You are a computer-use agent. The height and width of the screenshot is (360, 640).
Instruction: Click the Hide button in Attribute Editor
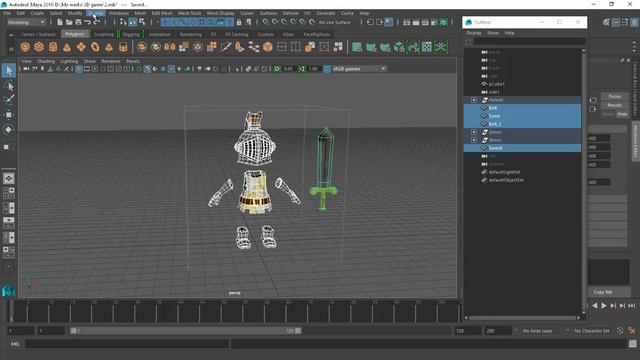coord(622,114)
